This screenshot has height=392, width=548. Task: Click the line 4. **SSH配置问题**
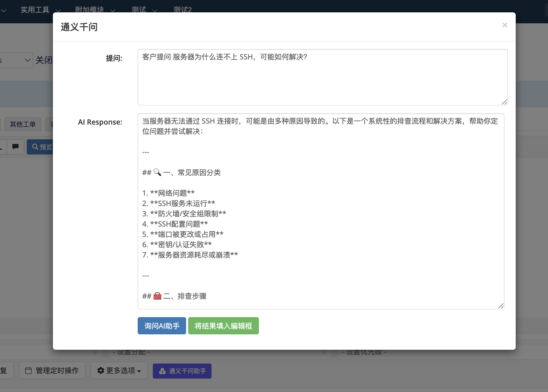tap(175, 224)
